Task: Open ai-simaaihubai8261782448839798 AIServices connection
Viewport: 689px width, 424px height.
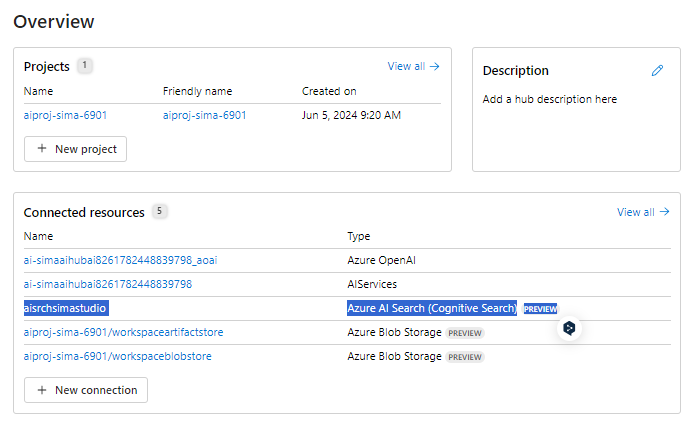Action: pos(108,284)
